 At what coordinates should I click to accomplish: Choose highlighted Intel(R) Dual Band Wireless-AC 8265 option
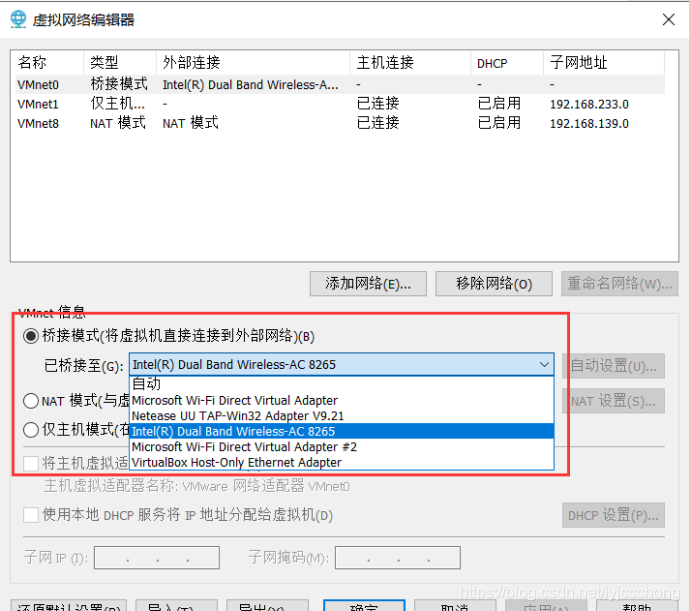point(342,431)
